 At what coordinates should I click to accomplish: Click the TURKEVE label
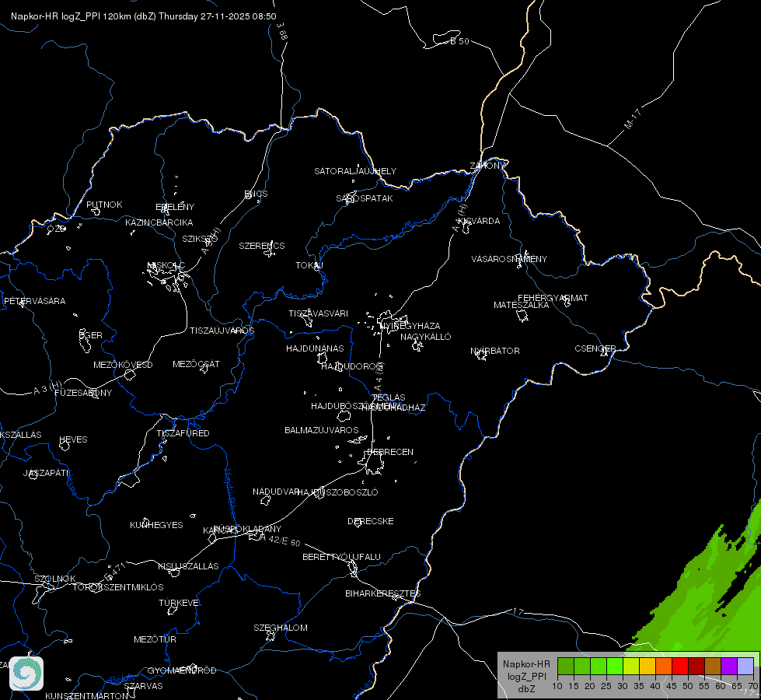180,603
